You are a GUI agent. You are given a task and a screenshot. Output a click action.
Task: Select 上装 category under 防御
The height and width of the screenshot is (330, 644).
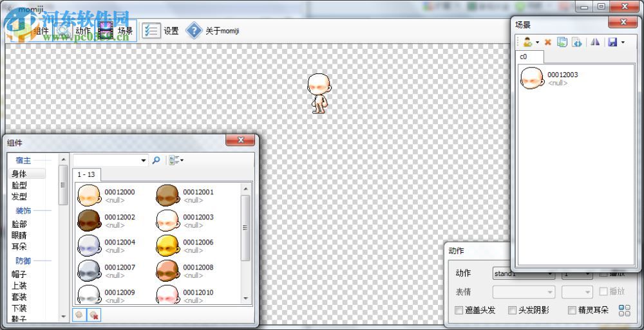(19, 286)
